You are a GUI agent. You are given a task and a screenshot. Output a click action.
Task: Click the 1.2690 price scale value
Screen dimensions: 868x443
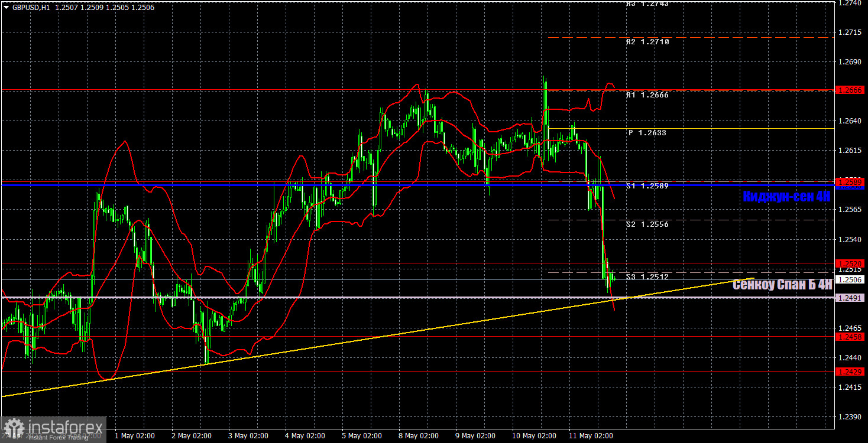850,62
